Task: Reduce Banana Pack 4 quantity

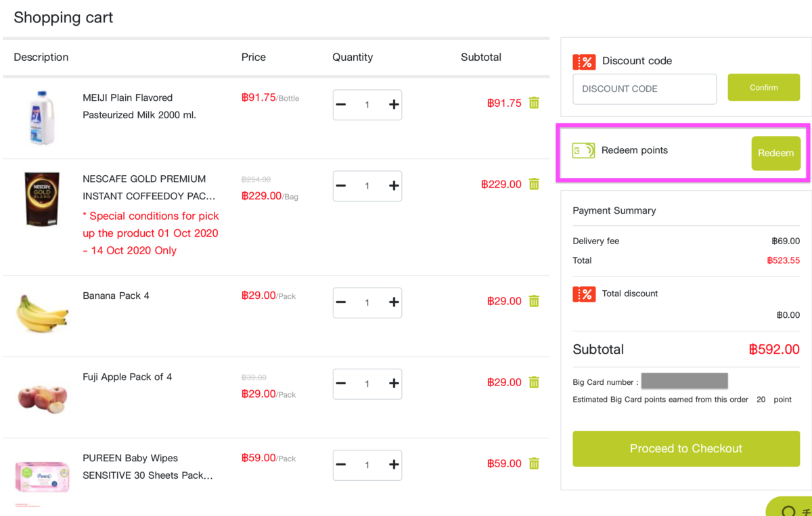Action: pos(341,302)
